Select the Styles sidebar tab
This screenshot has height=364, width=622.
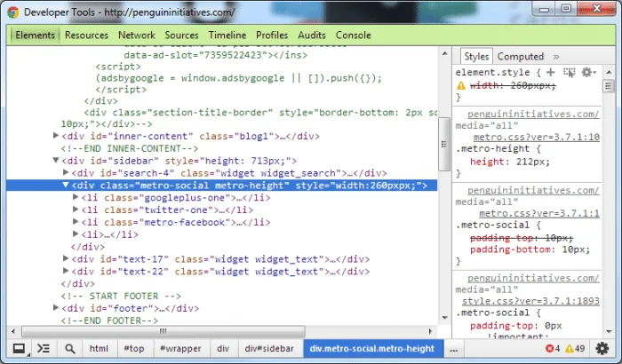(x=476, y=56)
